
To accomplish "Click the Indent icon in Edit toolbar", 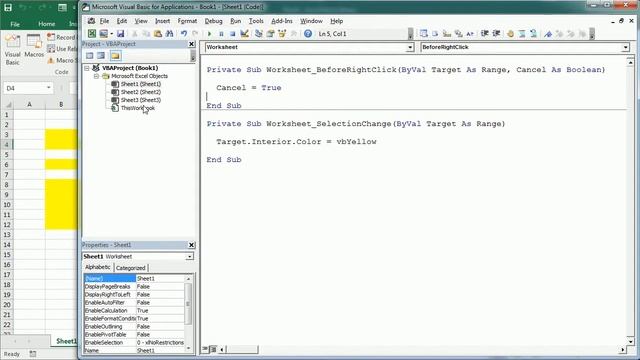I will [x=484, y=33].
